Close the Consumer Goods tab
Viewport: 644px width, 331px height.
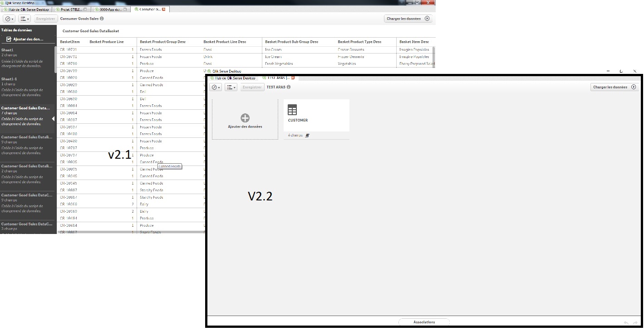[164, 9]
